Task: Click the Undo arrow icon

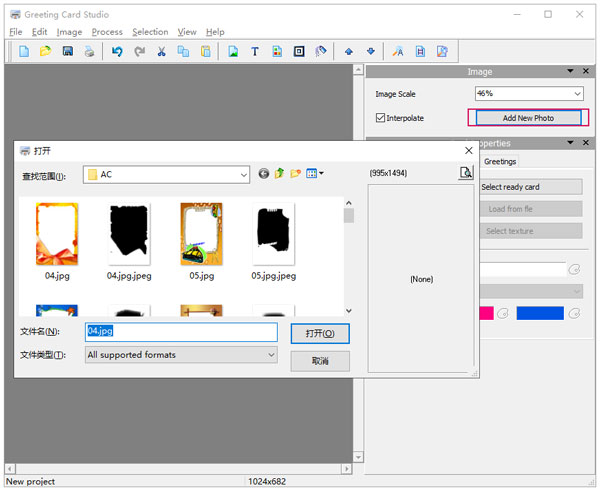Action: 117,51
